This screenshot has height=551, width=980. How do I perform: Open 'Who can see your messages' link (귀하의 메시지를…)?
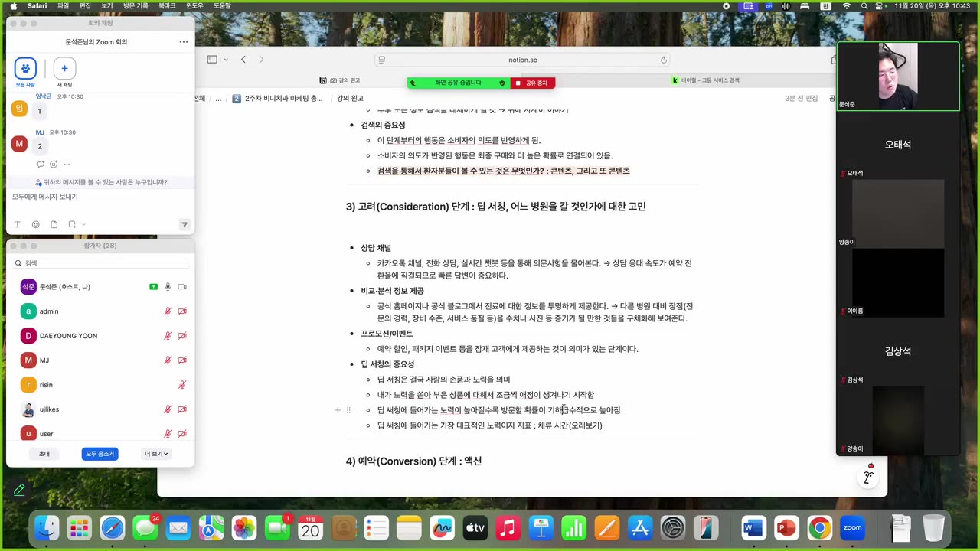tap(101, 183)
